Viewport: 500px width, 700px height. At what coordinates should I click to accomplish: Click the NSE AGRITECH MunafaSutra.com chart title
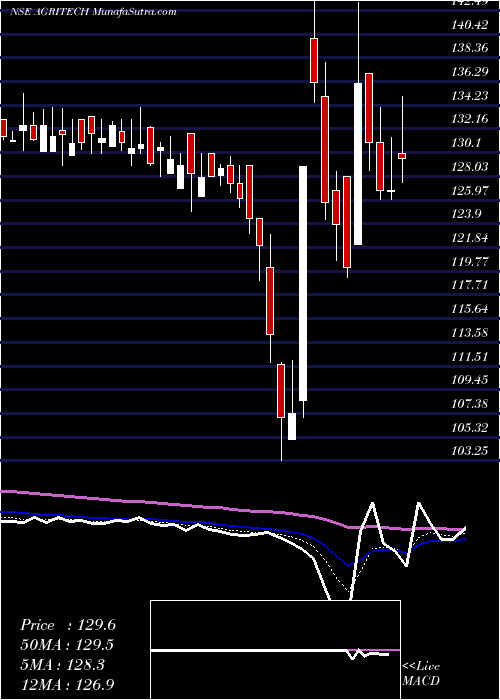click(93, 12)
